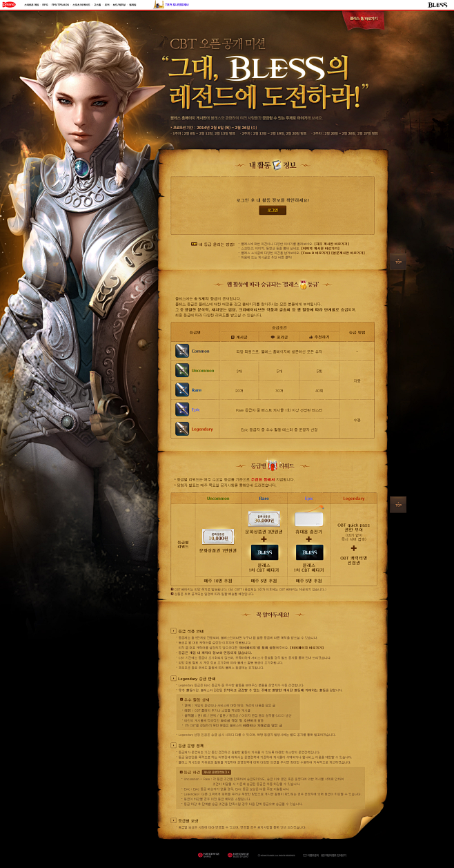Click the BLESS CBT ticket under the Epic column
The image size is (454, 868).
click(x=309, y=552)
